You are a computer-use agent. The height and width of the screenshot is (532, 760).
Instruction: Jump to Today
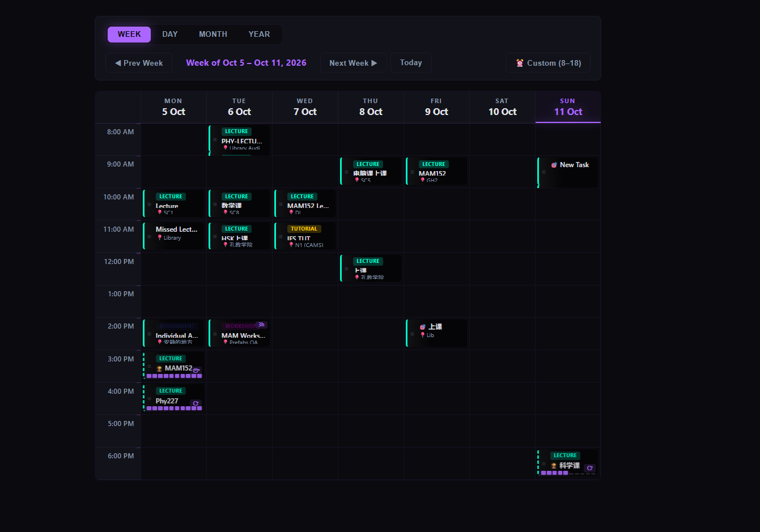[x=411, y=62]
